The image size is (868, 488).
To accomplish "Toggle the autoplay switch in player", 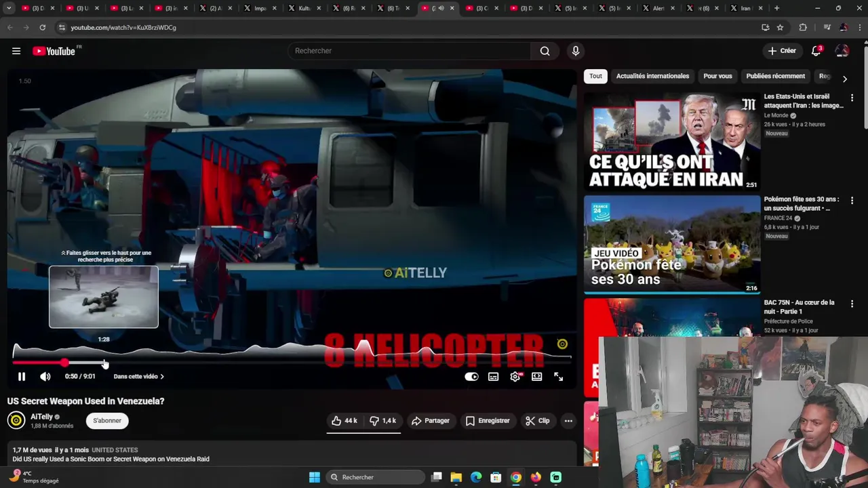I will pos(471,376).
